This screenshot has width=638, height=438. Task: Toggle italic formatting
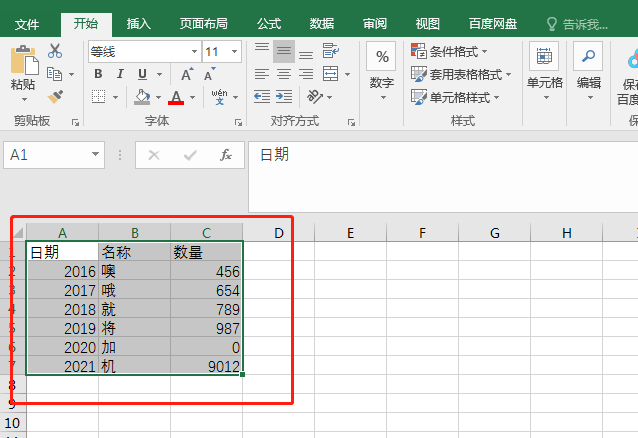120,74
